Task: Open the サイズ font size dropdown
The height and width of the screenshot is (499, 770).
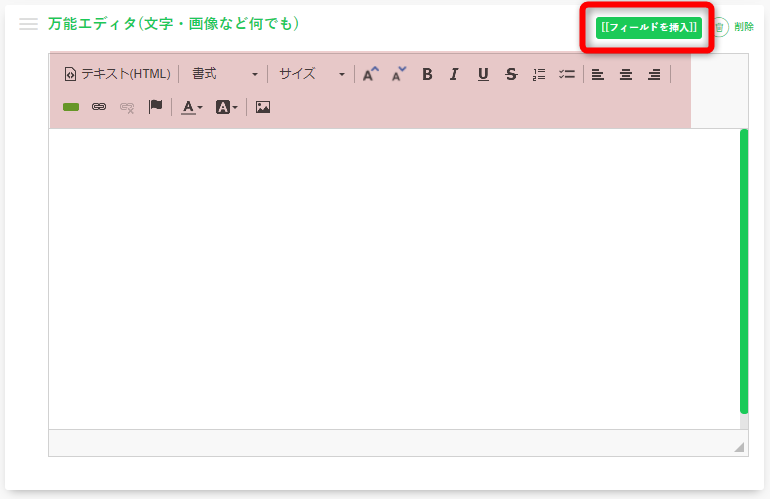Action: 311,74
